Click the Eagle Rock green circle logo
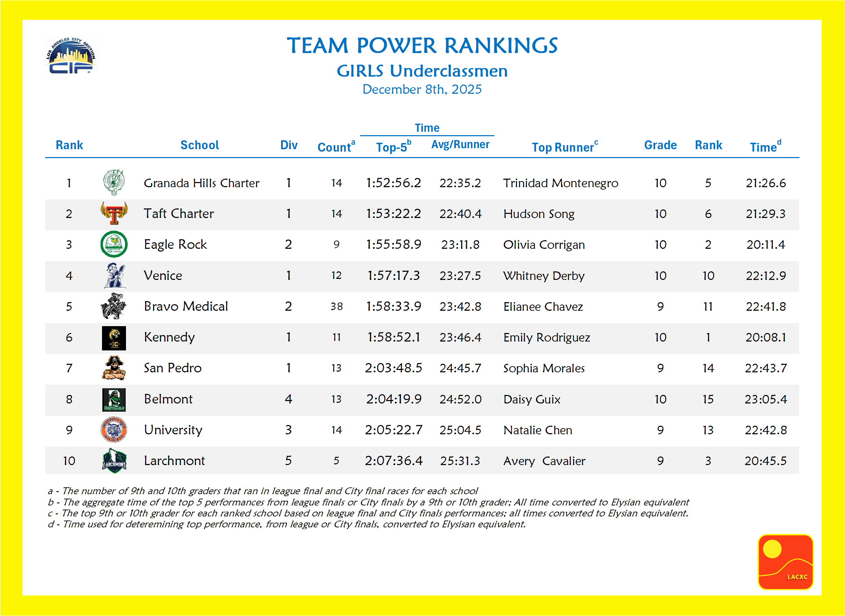 pyautogui.click(x=114, y=244)
